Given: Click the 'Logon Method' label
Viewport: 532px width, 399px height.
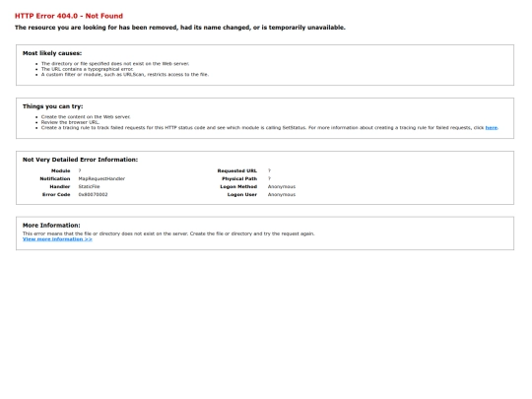Looking at the screenshot, I should tap(238, 186).
